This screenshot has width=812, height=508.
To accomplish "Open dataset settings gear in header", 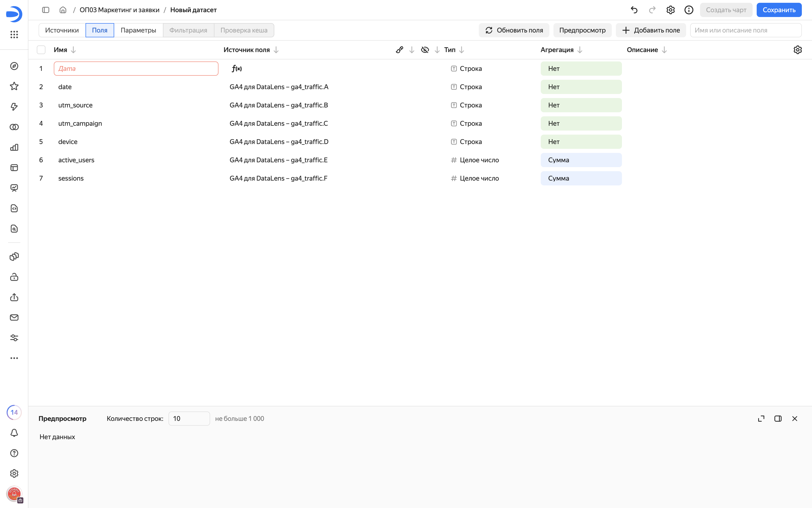I will tap(670, 10).
